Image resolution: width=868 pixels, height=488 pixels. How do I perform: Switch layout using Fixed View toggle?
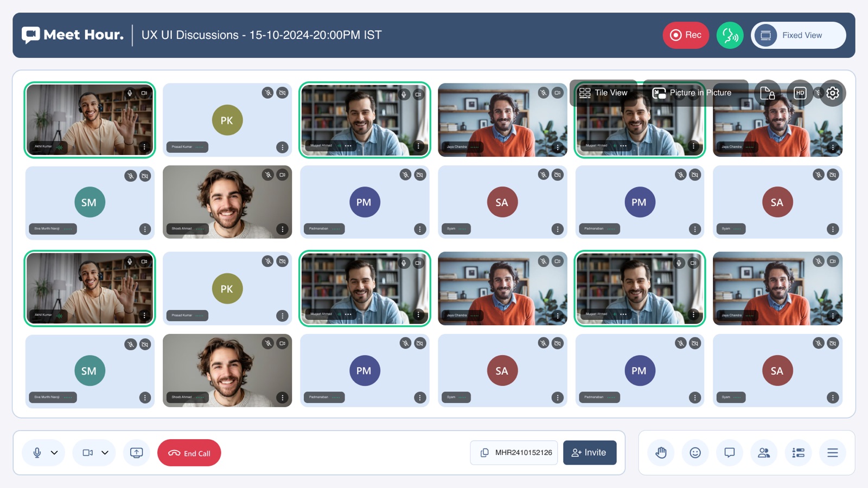click(798, 35)
